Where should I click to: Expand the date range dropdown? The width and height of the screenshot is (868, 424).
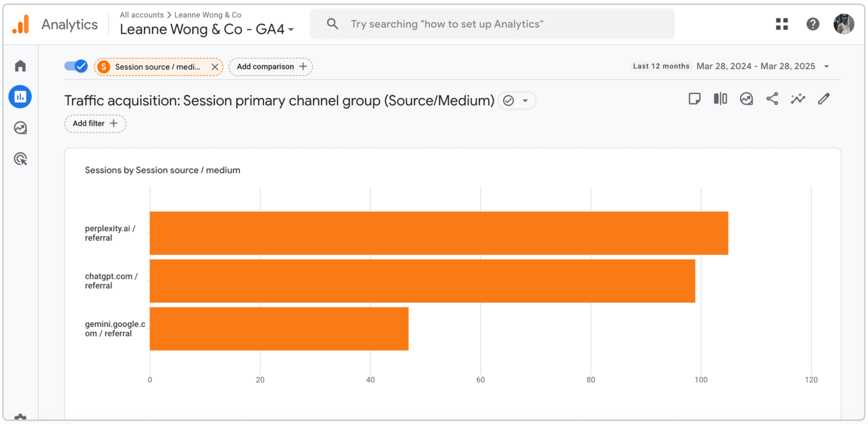point(827,66)
